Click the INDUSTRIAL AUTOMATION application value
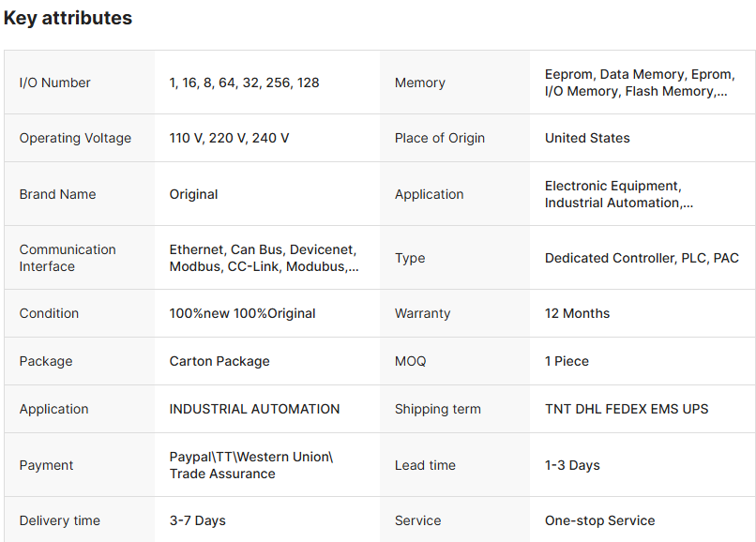Viewport: 756px width, 542px height. 254,409
